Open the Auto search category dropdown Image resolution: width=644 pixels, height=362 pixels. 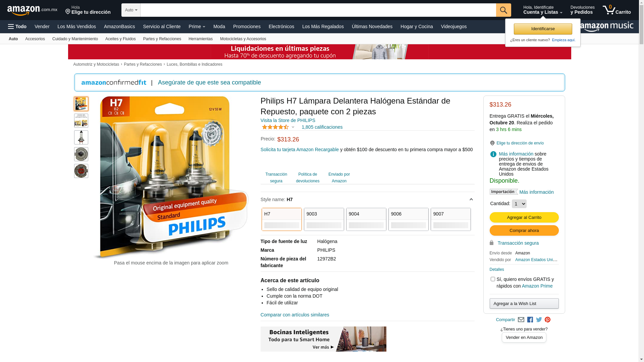131,10
